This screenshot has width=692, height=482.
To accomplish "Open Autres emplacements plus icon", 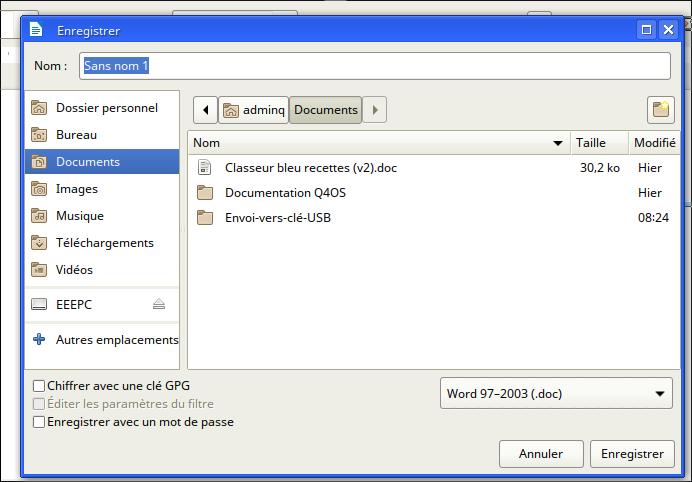I will pyautogui.click(x=39, y=339).
